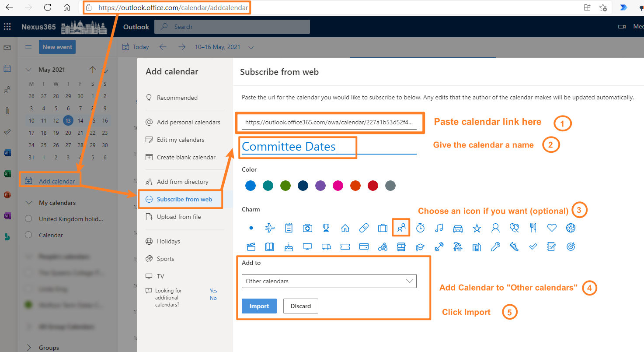Select the music note charm
Screen dimensions: 644x352
[439, 228]
